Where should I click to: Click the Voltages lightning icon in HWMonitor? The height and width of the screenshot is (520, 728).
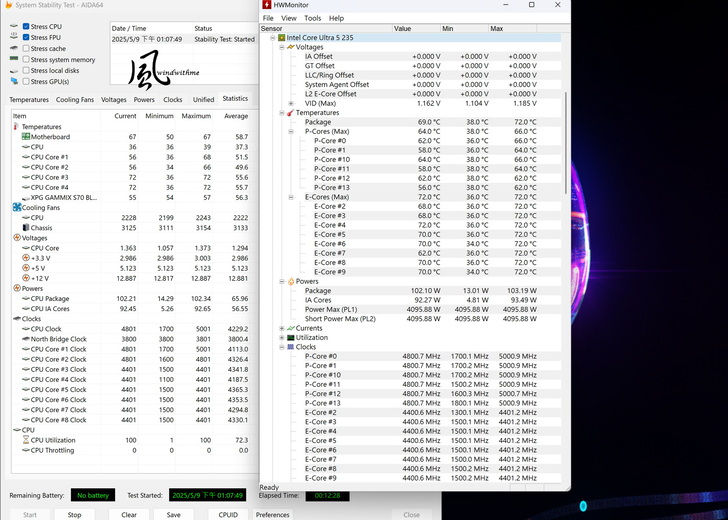(x=290, y=47)
